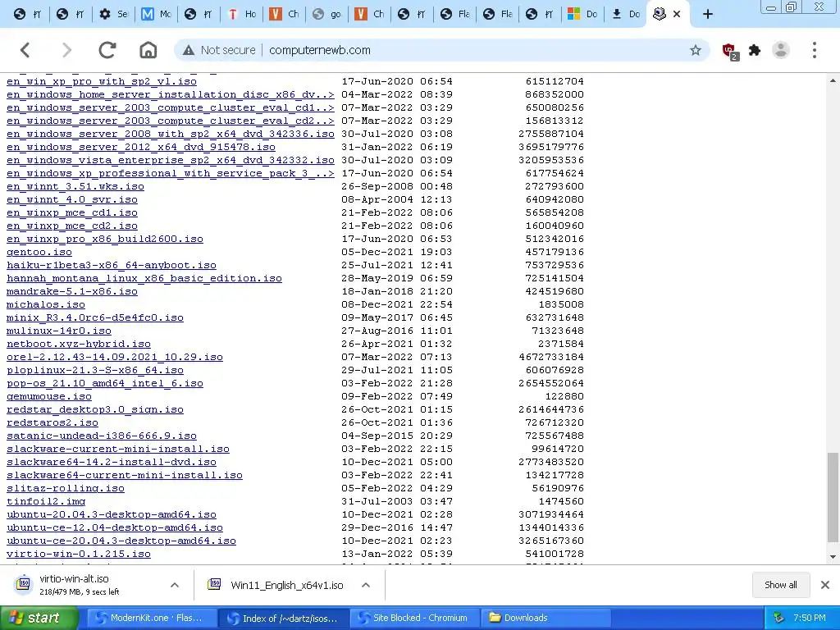Screen dimensions: 840x630
Task: Open the gentoo.iso link
Action: 39,252
